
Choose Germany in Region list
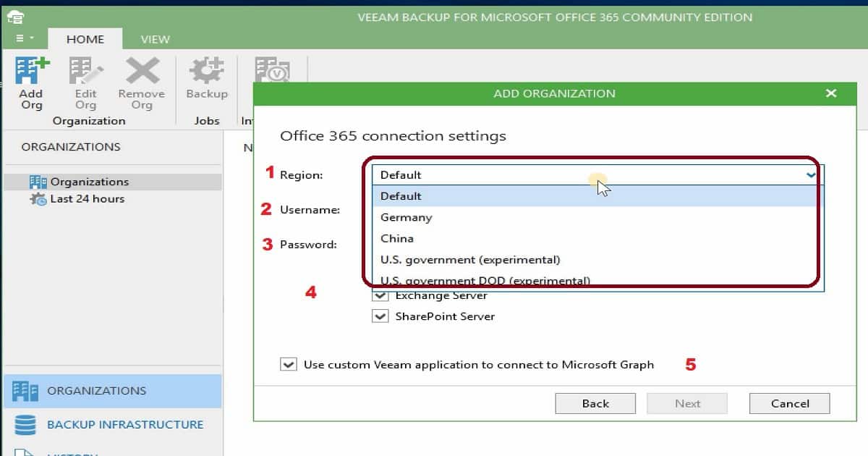597,217
